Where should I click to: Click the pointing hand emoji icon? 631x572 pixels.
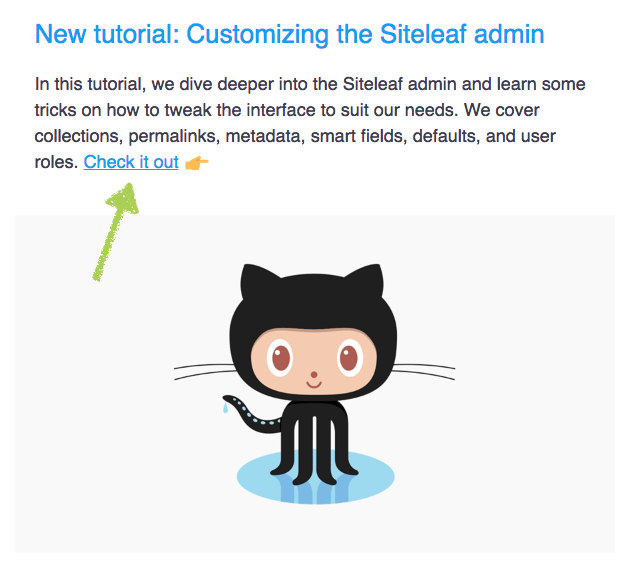[x=196, y=163]
